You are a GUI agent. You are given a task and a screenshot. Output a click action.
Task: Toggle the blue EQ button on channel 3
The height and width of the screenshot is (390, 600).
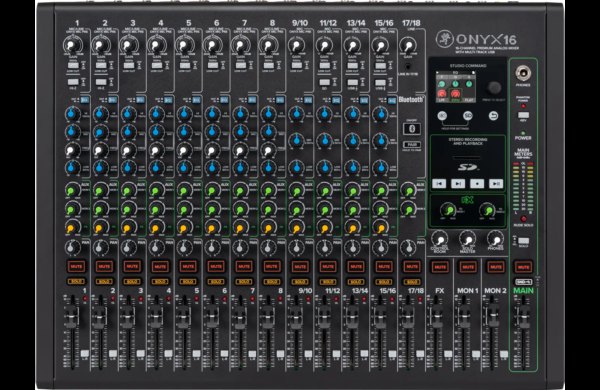(140, 100)
